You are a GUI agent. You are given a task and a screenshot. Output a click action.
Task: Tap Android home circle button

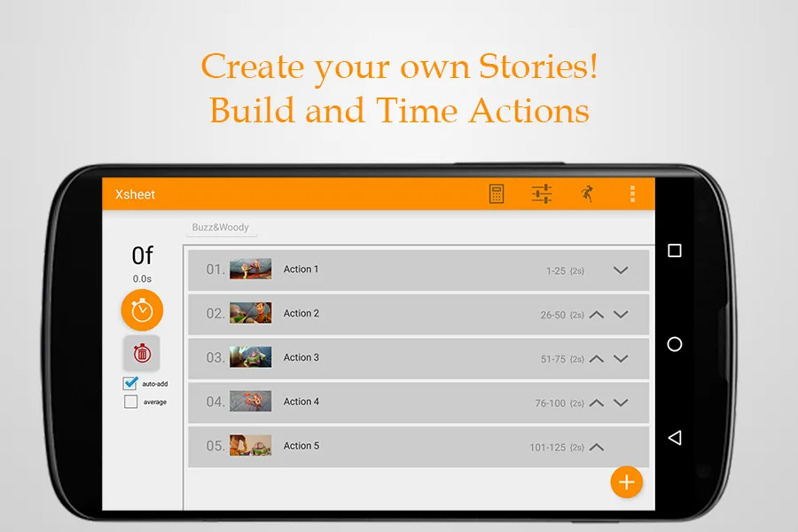point(675,344)
